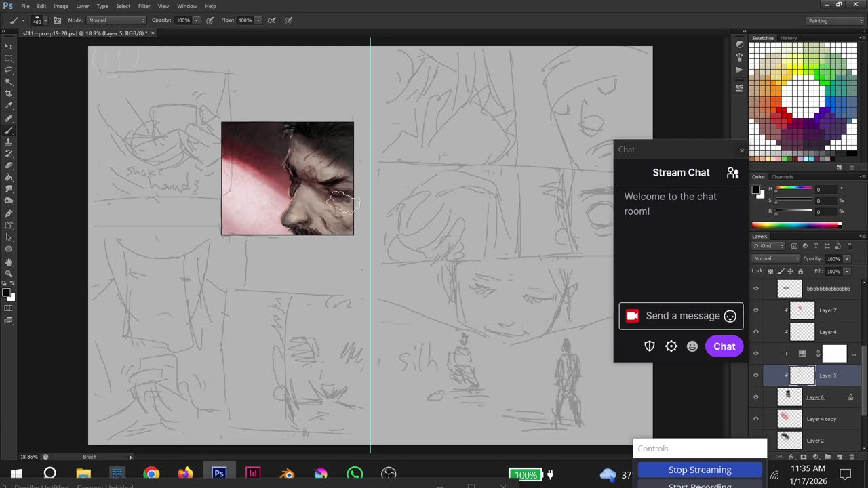Click the foreground color swatch in Color panel
The width and height of the screenshot is (868, 488).
coord(756,189)
